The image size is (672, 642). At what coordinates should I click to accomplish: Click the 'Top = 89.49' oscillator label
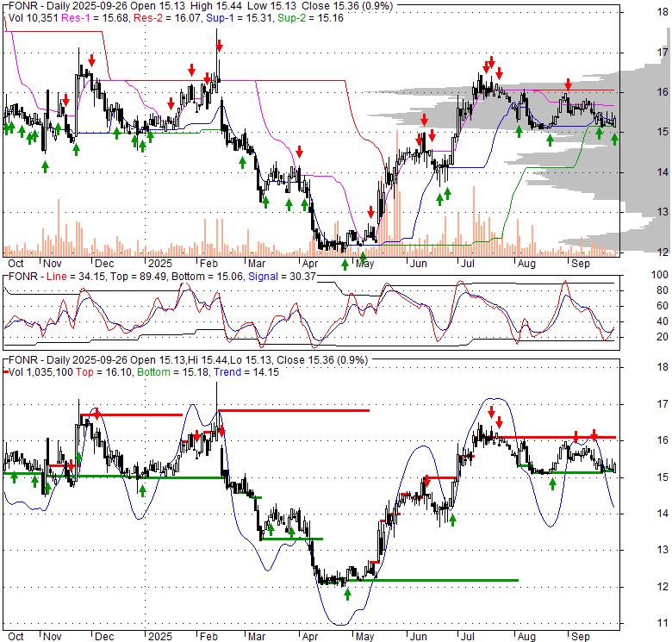coord(140,277)
